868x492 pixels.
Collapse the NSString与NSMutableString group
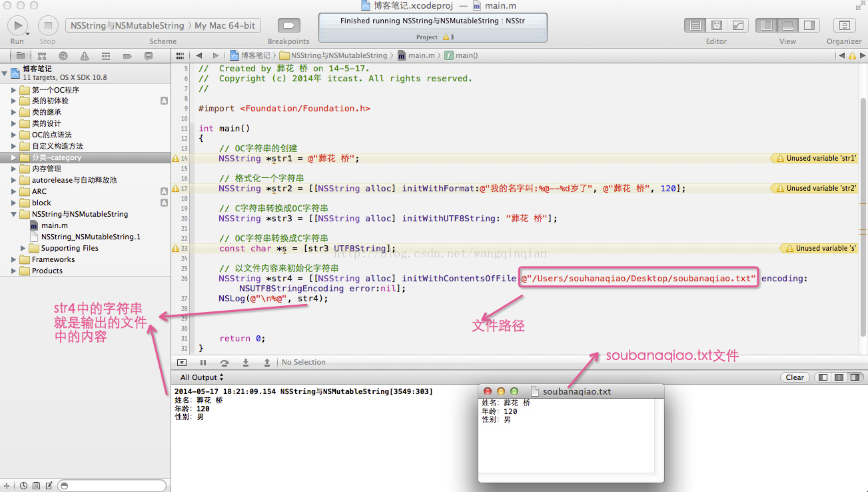click(14, 215)
